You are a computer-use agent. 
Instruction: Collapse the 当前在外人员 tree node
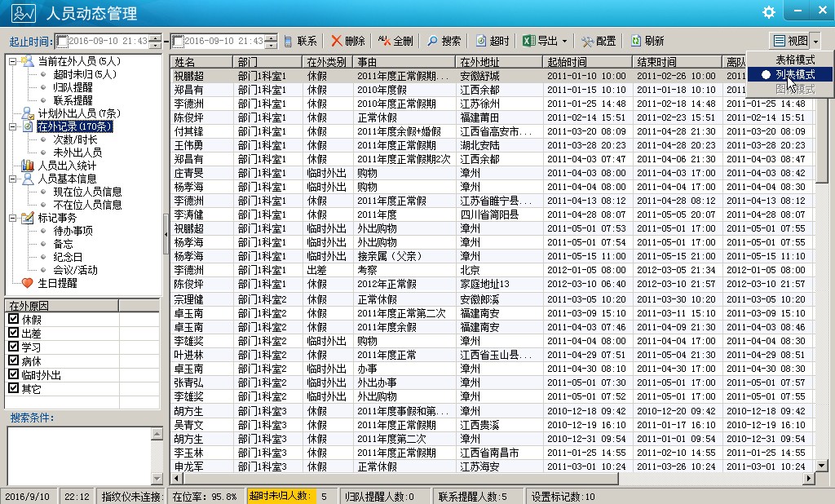pyautogui.click(x=12, y=61)
